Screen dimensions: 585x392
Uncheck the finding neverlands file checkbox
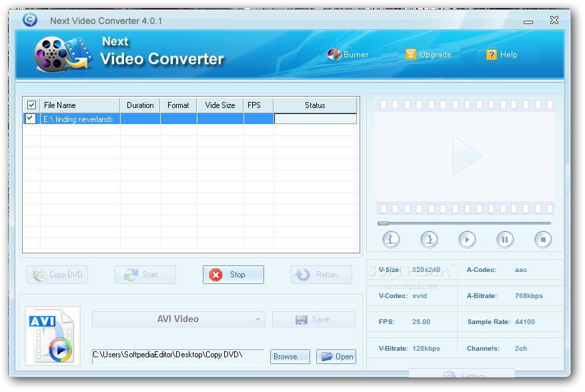tap(30, 119)
